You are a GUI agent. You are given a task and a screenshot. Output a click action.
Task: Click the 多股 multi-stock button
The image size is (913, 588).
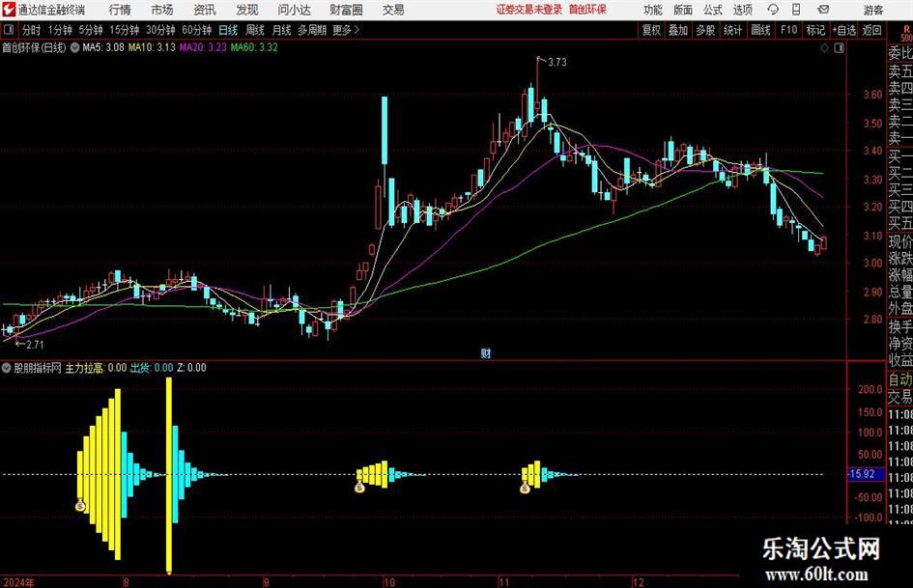pos(705,30)
